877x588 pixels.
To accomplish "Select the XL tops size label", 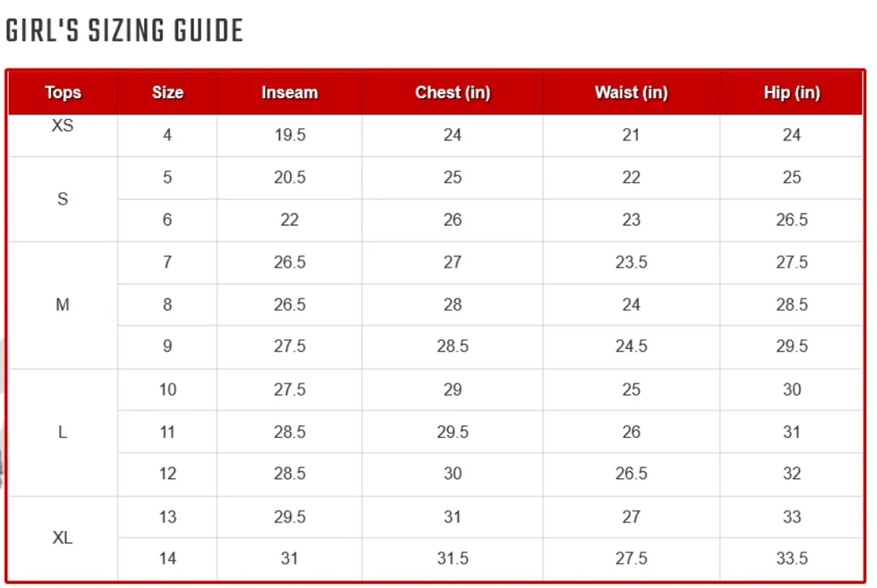I will pos(63,538).
